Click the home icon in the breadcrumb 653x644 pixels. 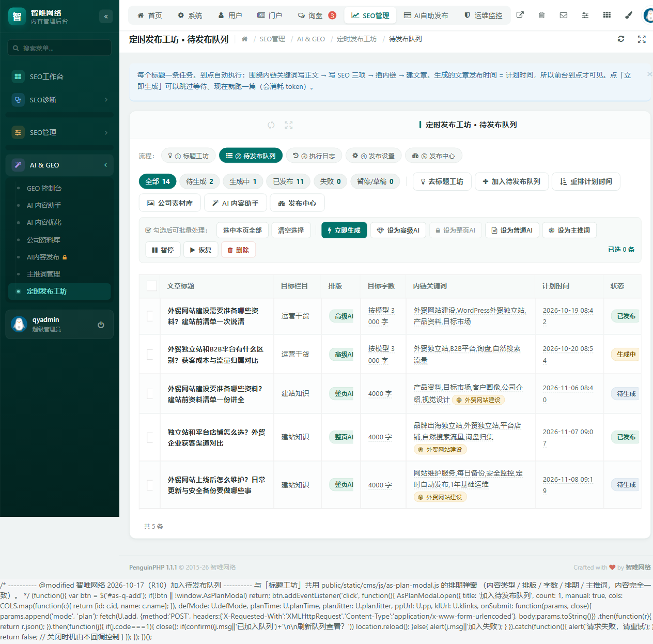pyautogui.click(x=244, y=39)
